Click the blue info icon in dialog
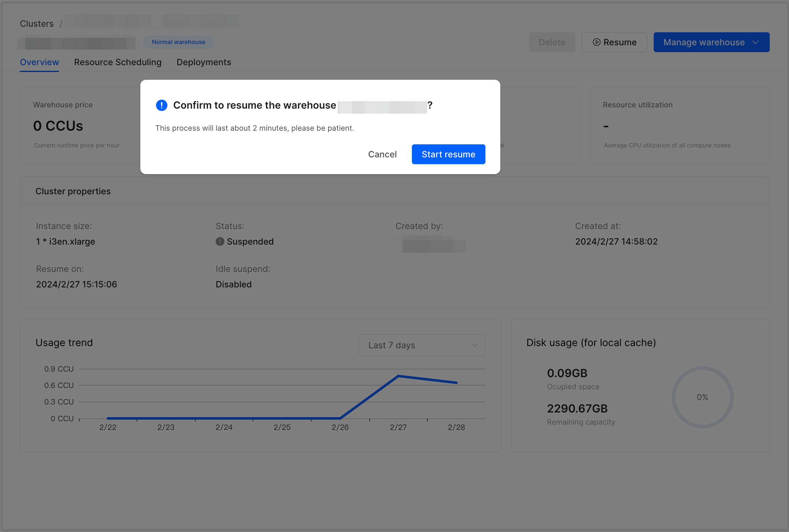Viewport: 789px width, 532px height. [161, 105]
